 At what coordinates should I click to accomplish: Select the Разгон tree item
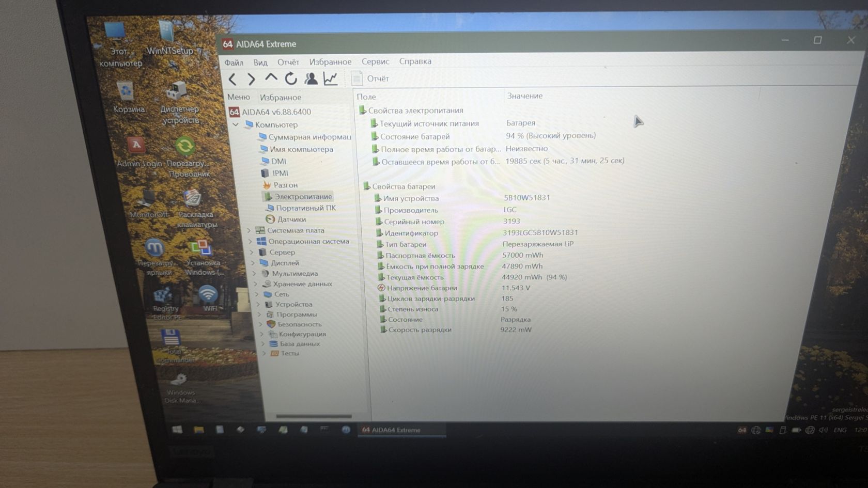[x=280, y=185]
